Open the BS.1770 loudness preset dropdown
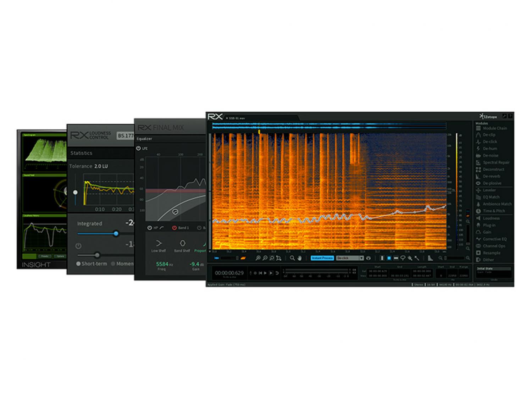532x399 pixels. click(x=126, y=135)
